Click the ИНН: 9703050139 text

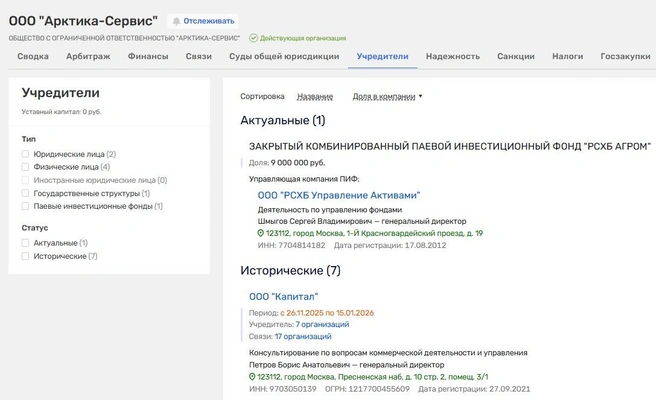(283, 389)
